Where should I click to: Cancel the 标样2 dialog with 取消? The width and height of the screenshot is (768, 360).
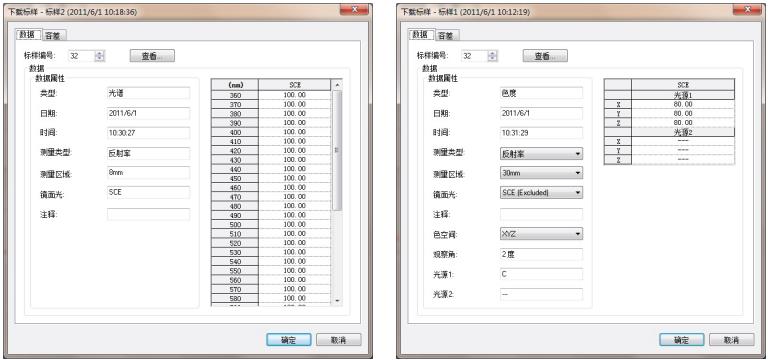(x=338, y=340)
